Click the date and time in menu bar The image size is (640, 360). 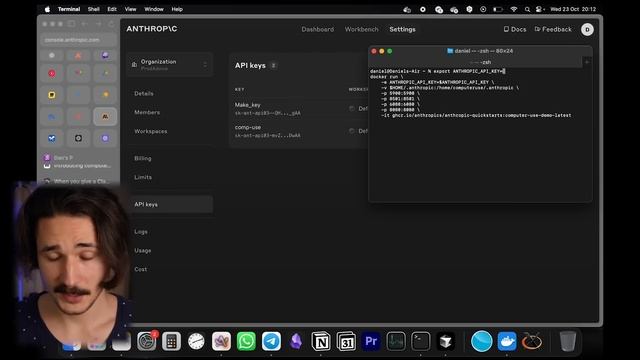click(573, 9)
